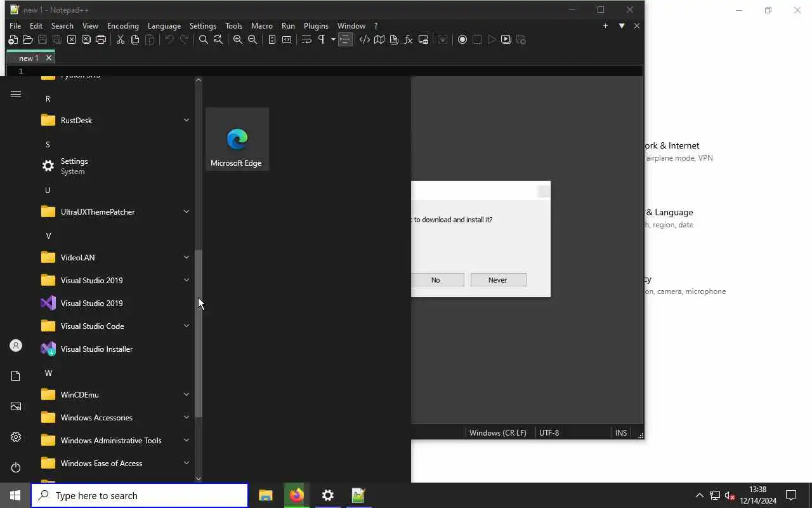Cut selection with the scissors icon
The width and height of the screenshot is (812, 508).
click(x=121, y=39)
